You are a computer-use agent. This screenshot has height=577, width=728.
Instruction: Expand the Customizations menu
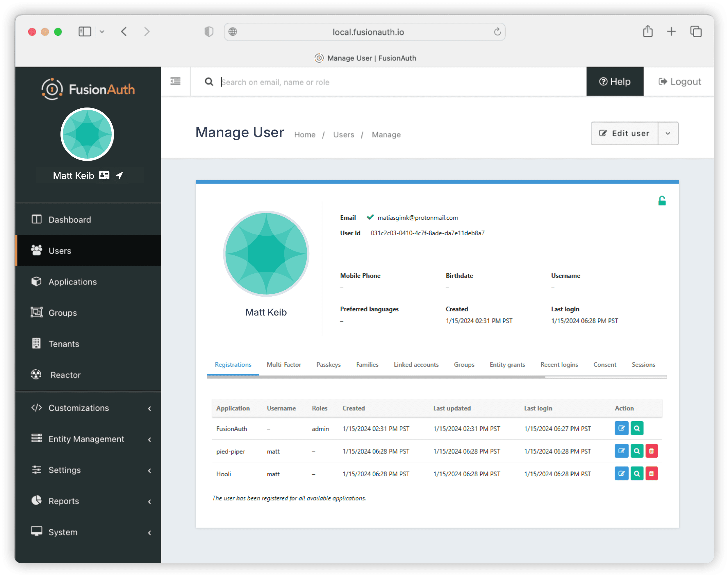click(x=88, y=408)
